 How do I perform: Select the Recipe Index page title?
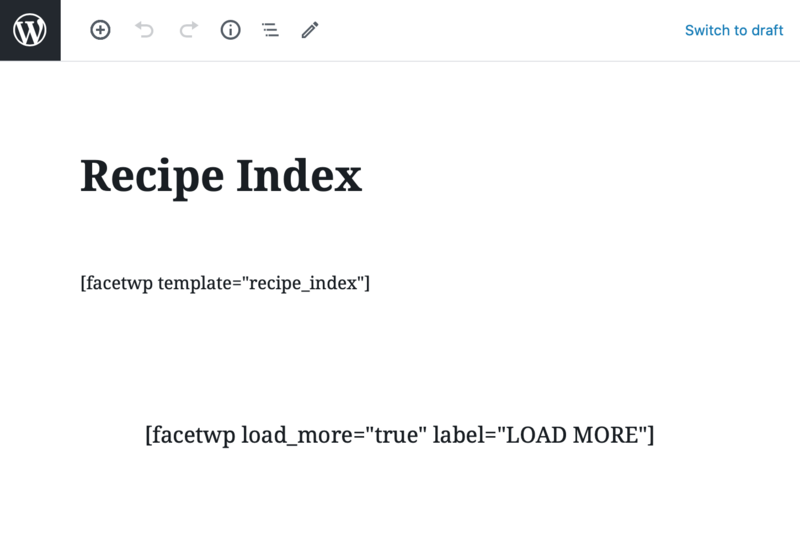(221, 177)
